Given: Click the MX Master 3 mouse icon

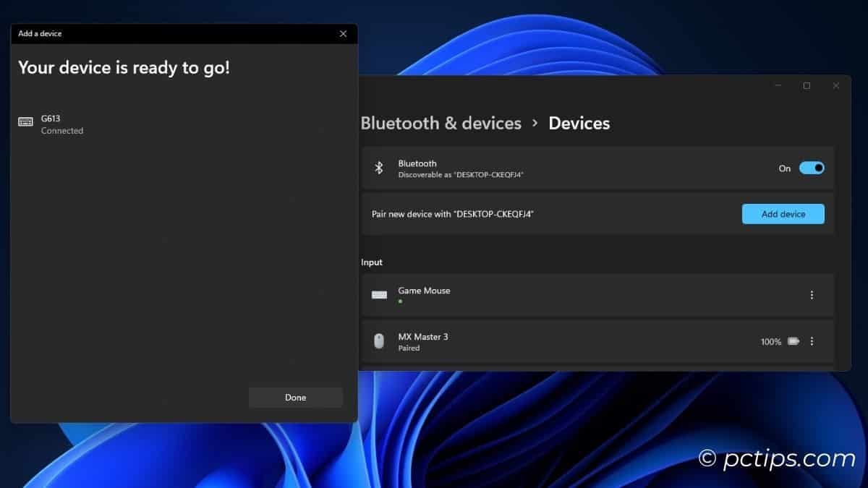Looking at the screenshot, I should (379, 341).
